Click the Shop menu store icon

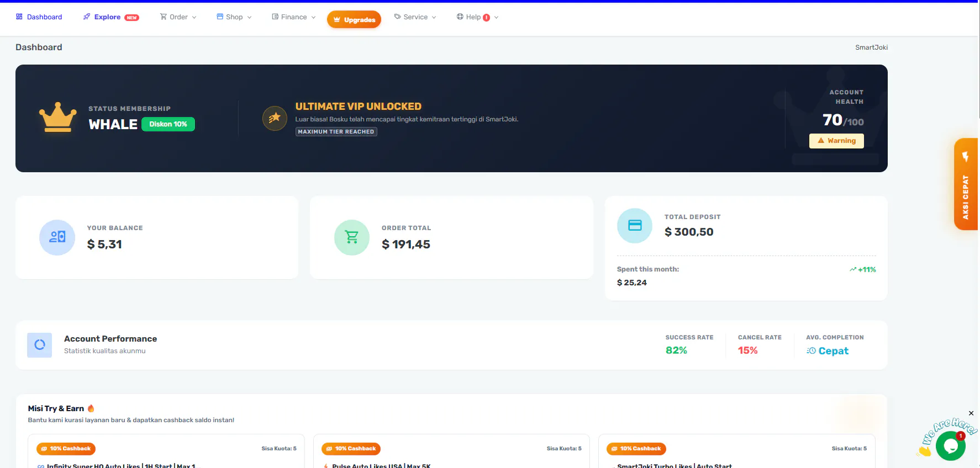[x=220, y=17]
